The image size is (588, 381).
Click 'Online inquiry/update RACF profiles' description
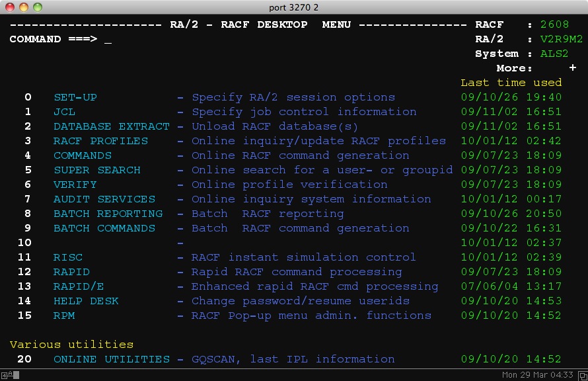(318, 141)
